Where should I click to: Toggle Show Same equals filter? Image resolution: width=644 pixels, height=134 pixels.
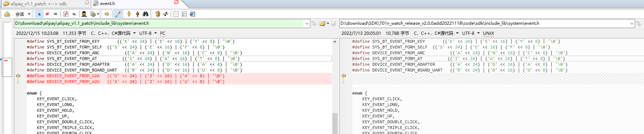[55, 14]
